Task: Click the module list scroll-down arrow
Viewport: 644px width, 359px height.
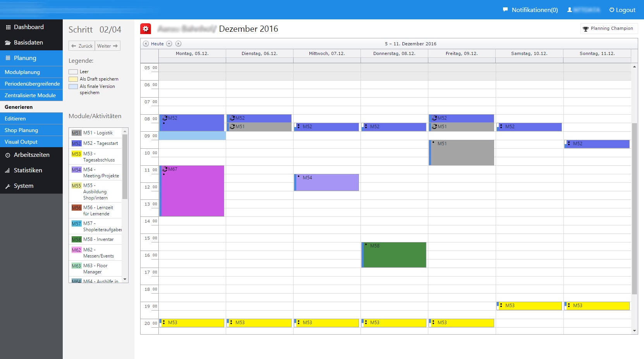Action: point(125,279)
